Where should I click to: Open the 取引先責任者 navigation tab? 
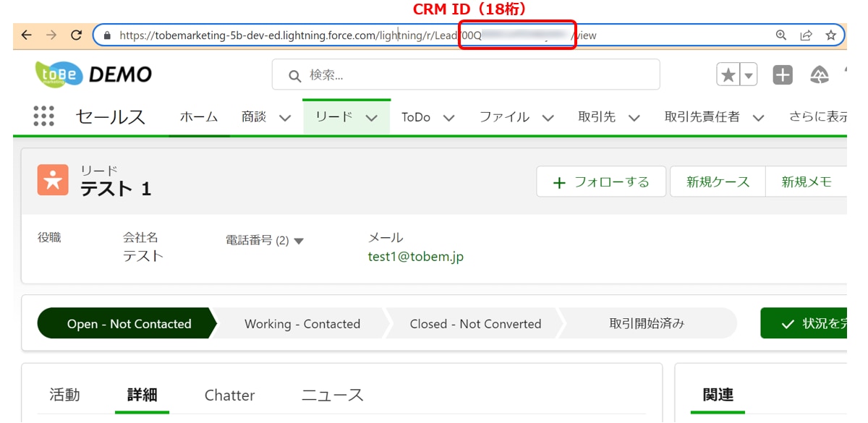(x=702, y=116)
